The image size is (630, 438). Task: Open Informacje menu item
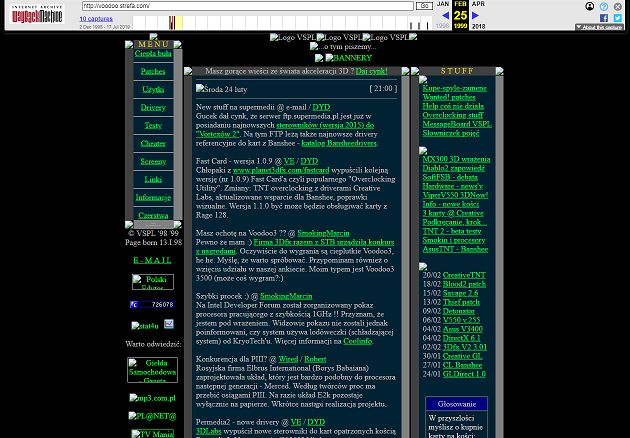(x=153, y=197)
